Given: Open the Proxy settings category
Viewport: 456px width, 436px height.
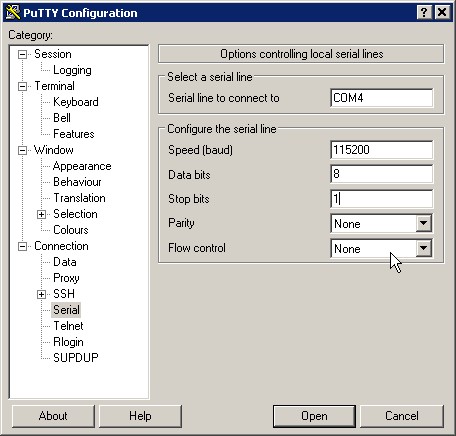Looking at the screenshot, I should click(66, 278).
